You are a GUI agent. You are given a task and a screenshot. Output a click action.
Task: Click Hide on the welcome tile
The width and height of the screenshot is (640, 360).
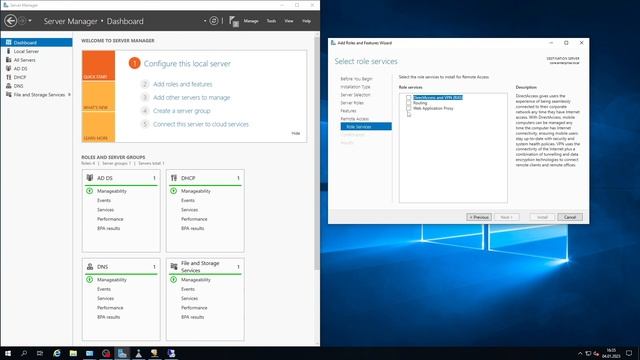click(296, 133)
